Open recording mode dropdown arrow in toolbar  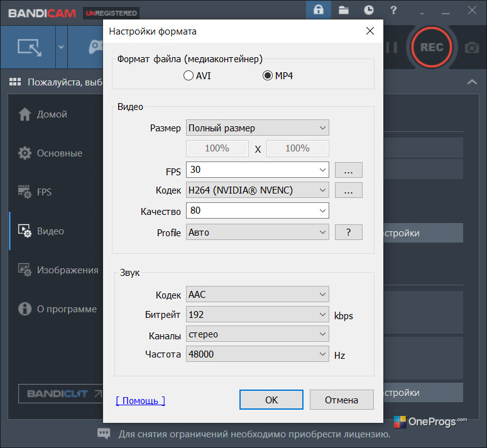(x=61, y=47)
